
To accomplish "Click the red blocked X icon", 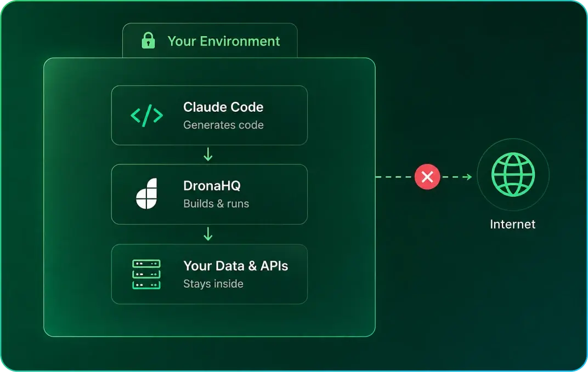I will coord(427,176).
